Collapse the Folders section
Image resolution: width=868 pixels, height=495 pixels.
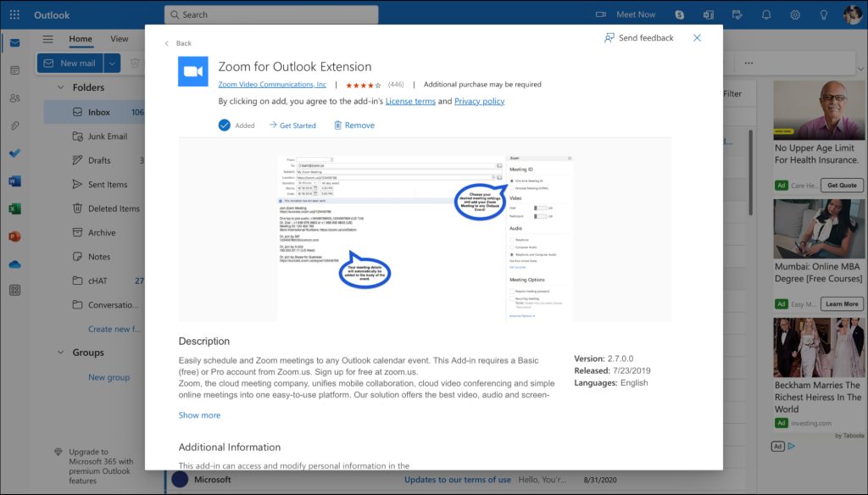coord(60,87)
